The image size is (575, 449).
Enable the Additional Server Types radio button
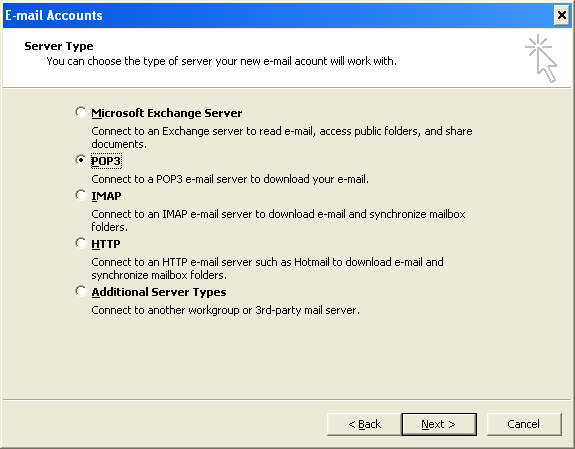(x=80, y=291)
